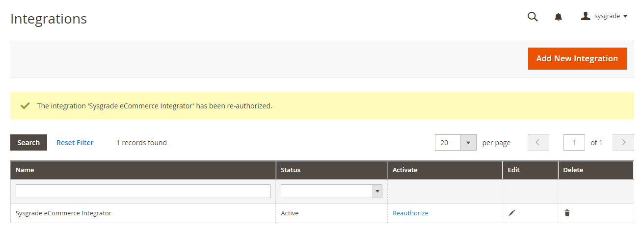644x231 pixels.
Task: Expand the sysgrade account dropdown
Action: pos(604,16)
